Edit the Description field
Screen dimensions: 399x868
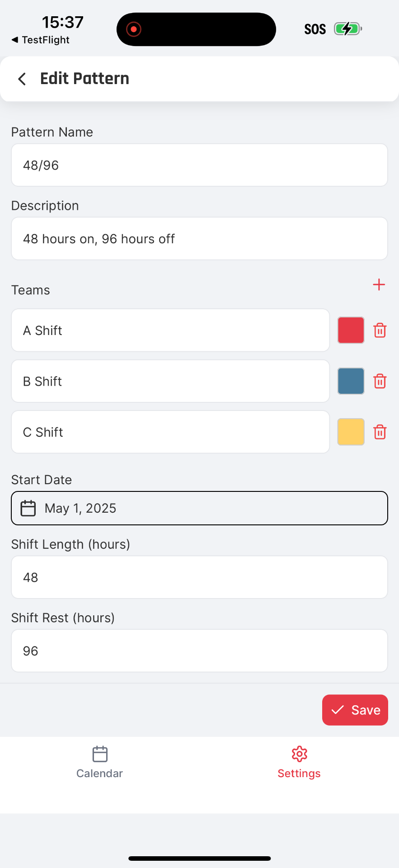coord(199,239)
